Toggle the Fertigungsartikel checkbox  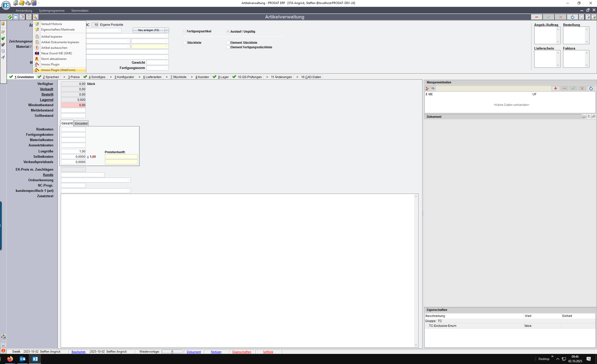[x=185, y=31]
